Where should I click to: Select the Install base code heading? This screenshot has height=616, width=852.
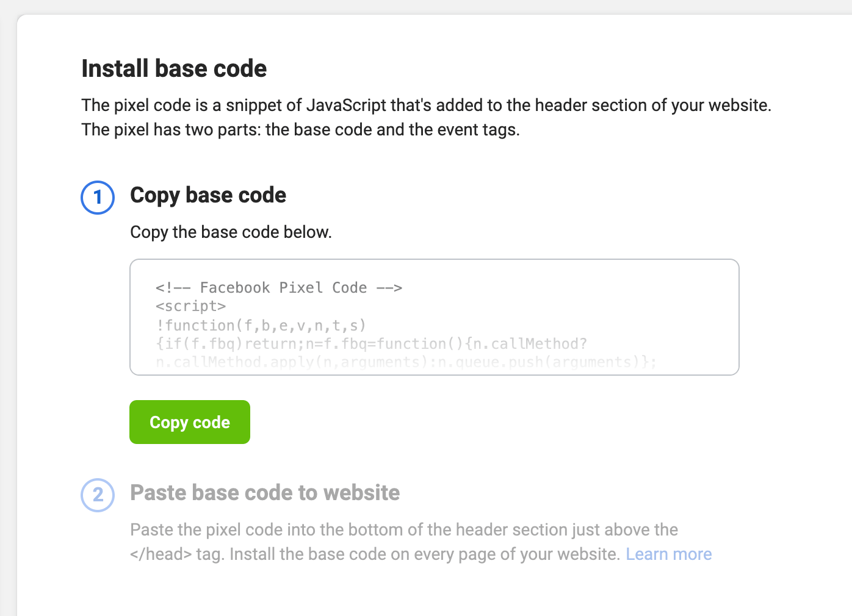174,68
